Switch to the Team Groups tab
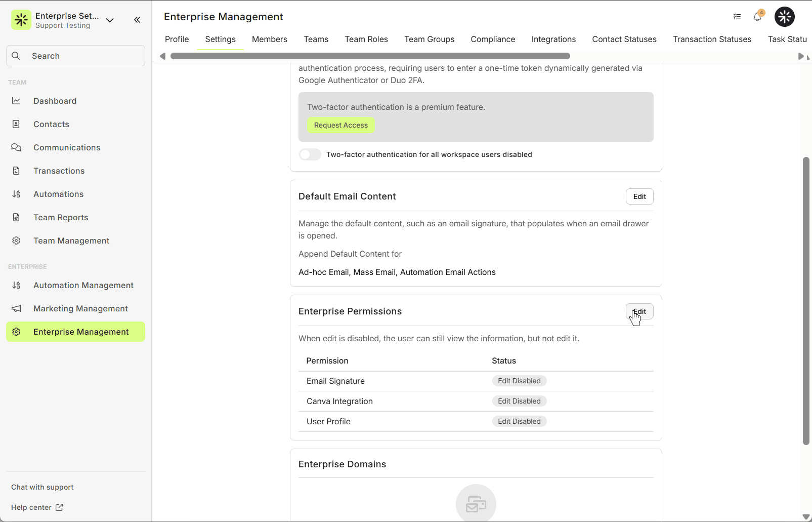Image resolution: width=812 pixels, height=522 pixels. click(430, 39)
